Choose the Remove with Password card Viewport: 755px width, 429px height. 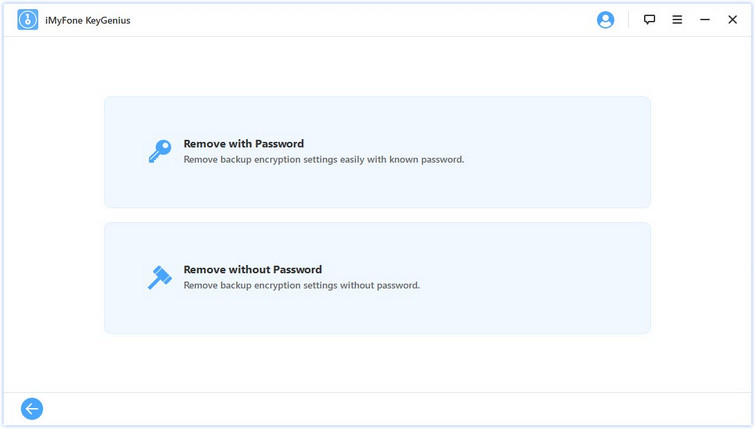tap(378, 152)
